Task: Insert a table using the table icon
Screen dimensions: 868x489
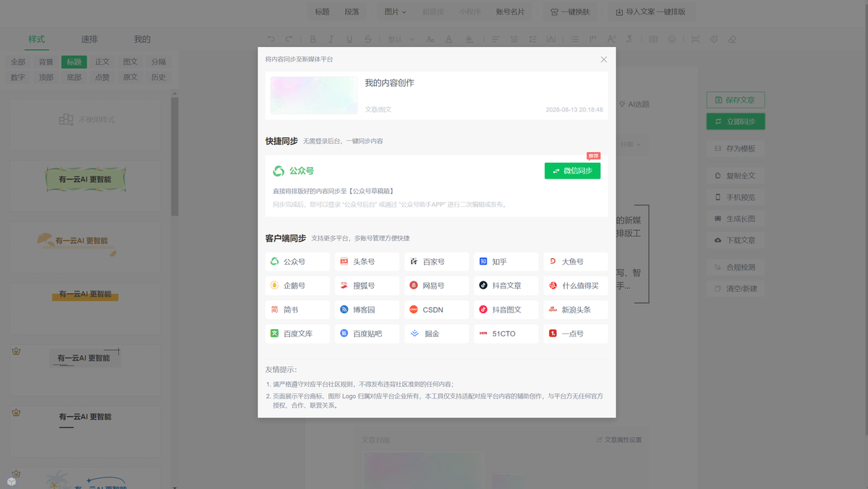Action: tap(654, 39)
